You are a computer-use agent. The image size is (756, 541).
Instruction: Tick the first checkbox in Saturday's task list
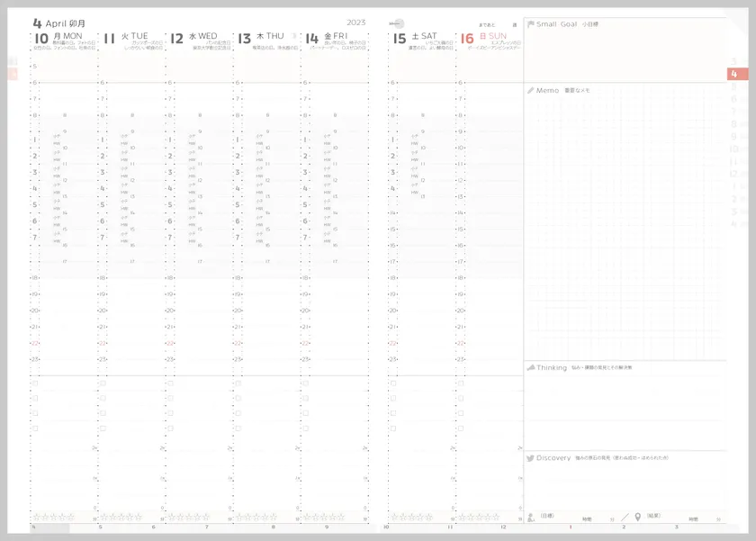(x=393, y=383)
